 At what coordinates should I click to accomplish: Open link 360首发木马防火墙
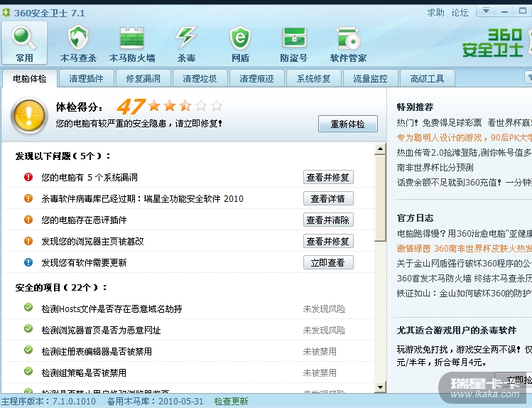pos(464,279)
